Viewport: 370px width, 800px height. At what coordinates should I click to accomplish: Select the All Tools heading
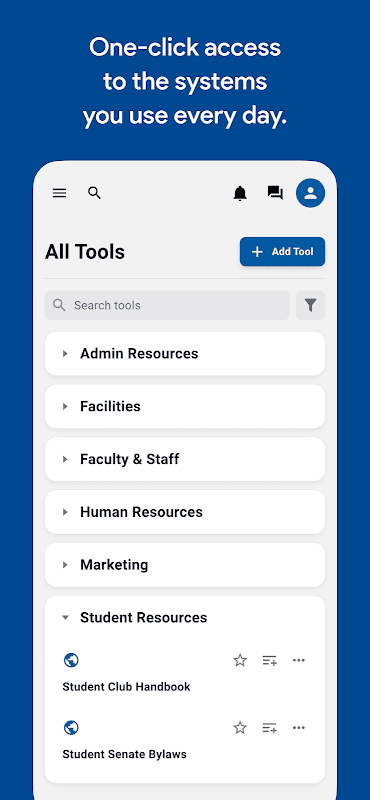coord(85,252)
